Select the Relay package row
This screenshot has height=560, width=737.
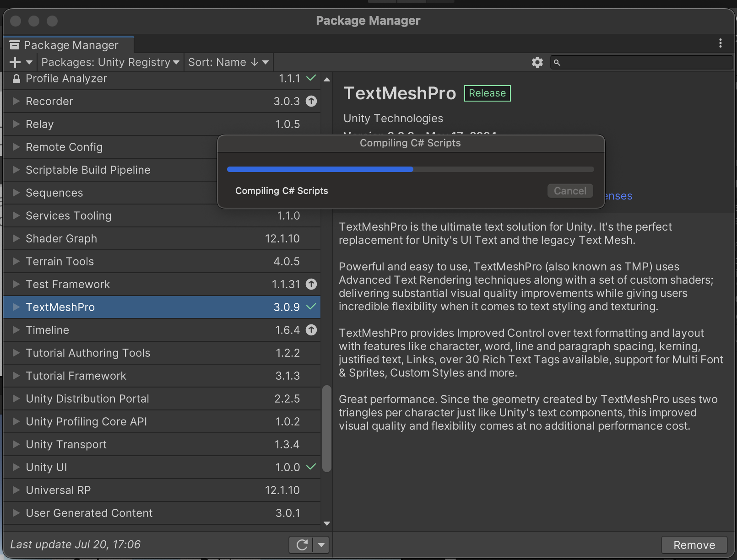point(162,124)
